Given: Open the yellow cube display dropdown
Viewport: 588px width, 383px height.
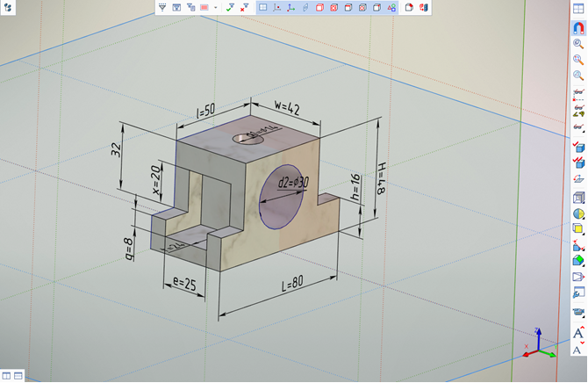Looking at the screenshot, I should (578, 228).
